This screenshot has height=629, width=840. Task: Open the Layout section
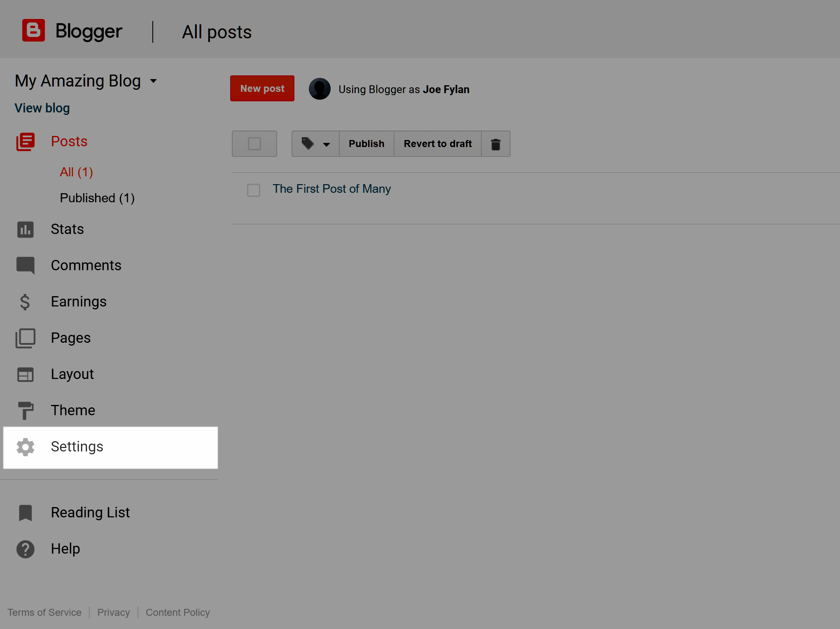click(x=72, y=374)
